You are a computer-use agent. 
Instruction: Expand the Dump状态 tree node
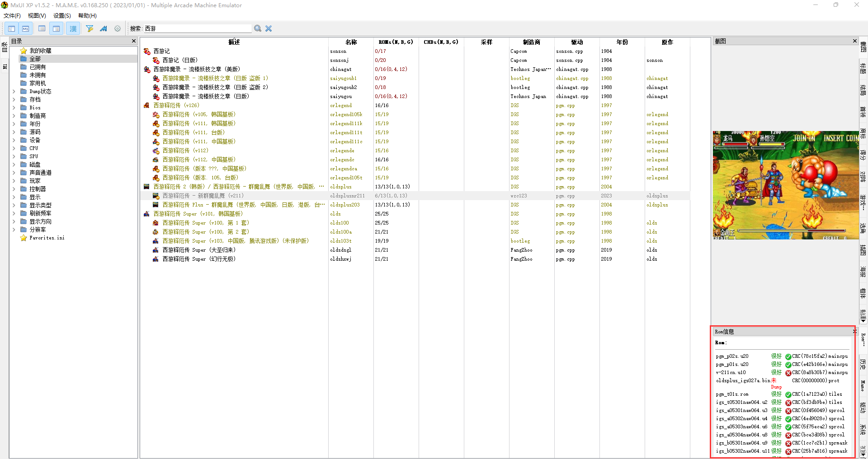tap(14, 91)
